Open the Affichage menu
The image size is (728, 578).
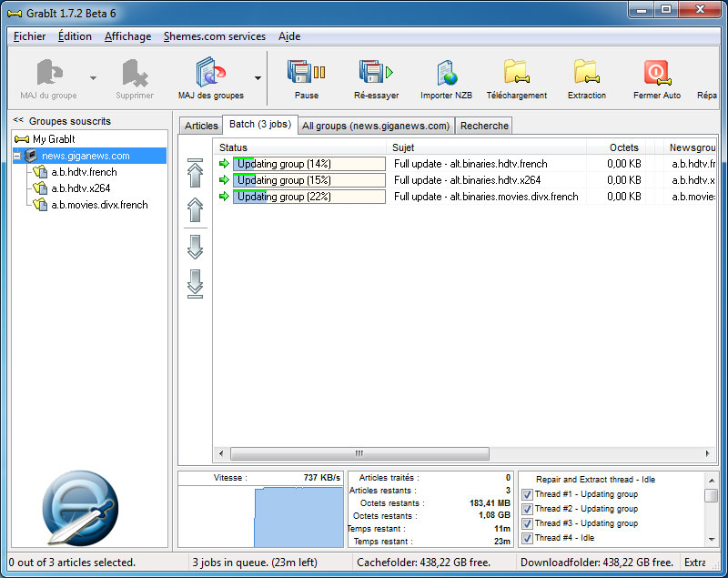click(127, 36)
